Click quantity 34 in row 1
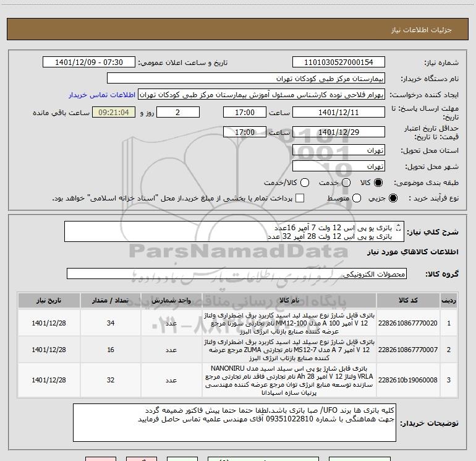This screenshot has height=461, width=476. 111,323
